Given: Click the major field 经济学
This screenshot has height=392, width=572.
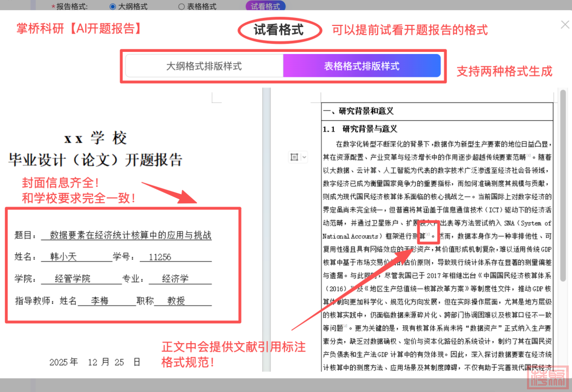Looking at the screenshot, I should coord(175,279).
